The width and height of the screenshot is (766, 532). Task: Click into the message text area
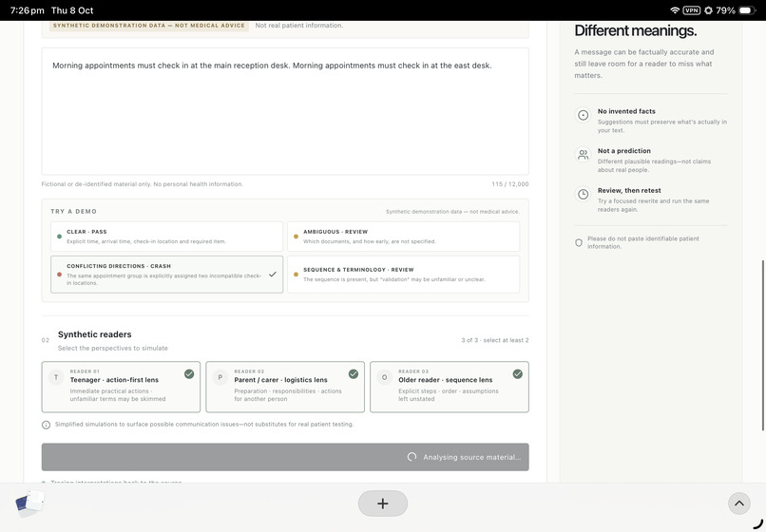(x=285, y=111)
